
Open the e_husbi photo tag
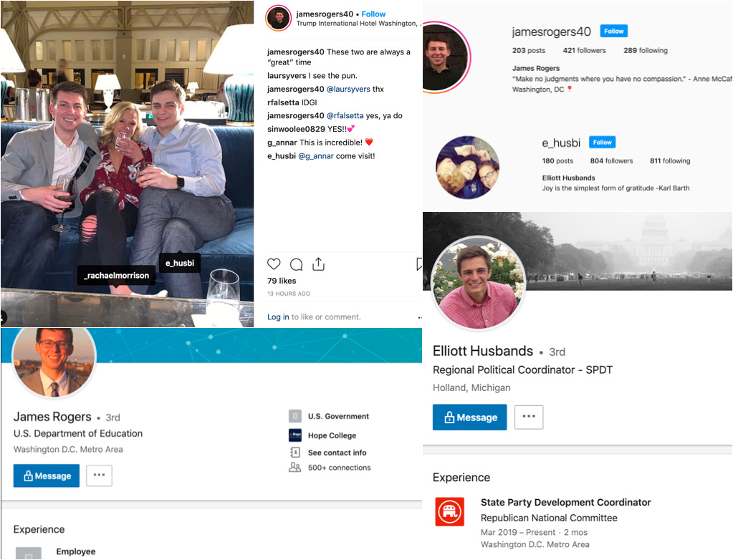click(x=180, y=263)
